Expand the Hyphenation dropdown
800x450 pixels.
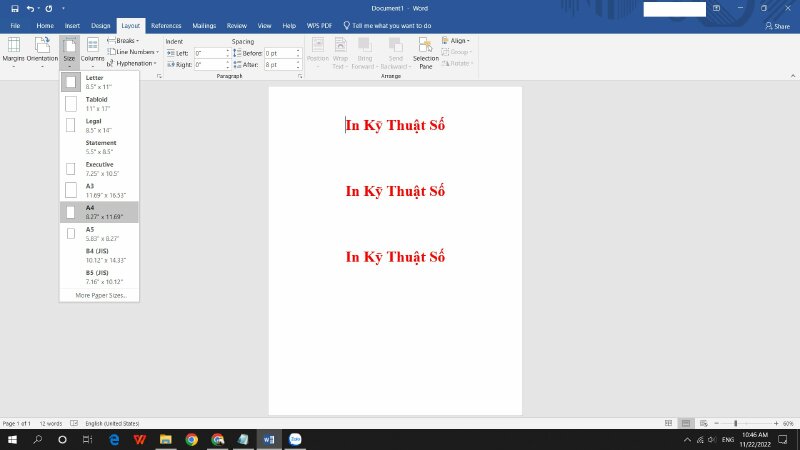134,63
